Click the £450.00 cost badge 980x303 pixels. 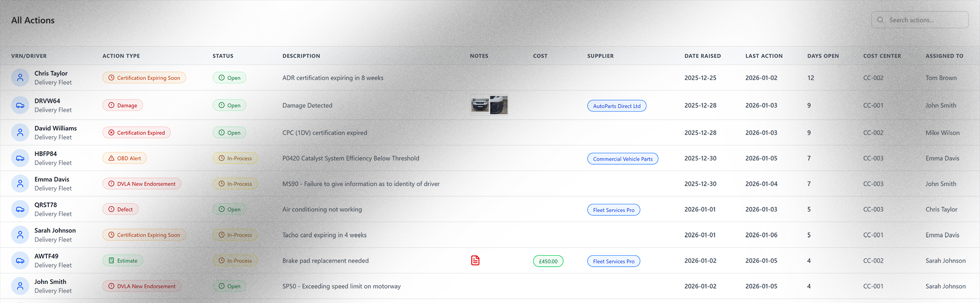tap(548, 261)
